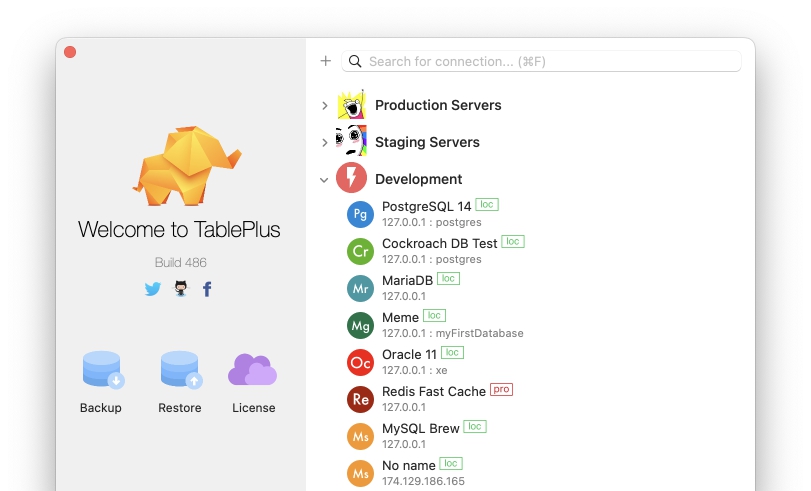The image size is (811, 491).
Task: Click the Backup database icon
Action: pyautogui.click(x=103, y=369)
